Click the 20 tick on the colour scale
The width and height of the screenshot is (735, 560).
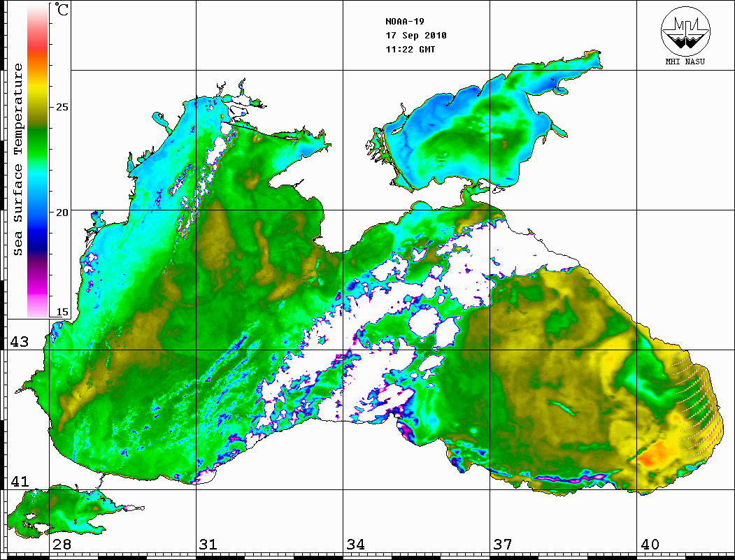[62, 213]
